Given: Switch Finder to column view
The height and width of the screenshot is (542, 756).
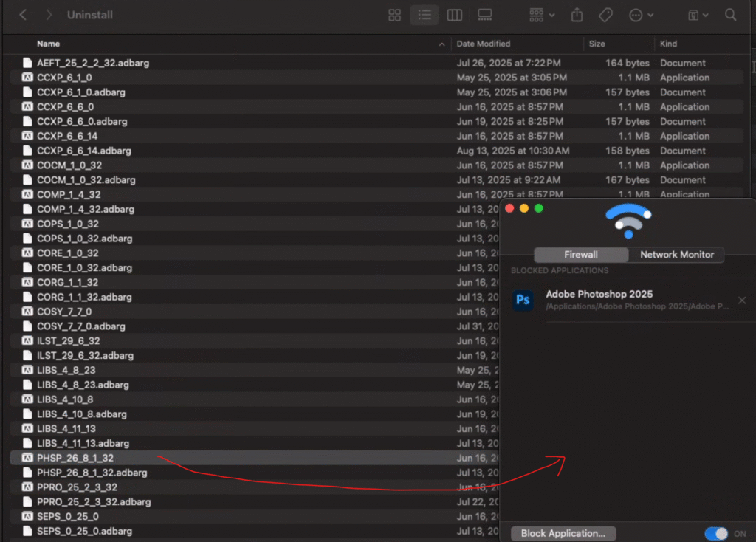Looking at the screenshot, I should 454,15.
